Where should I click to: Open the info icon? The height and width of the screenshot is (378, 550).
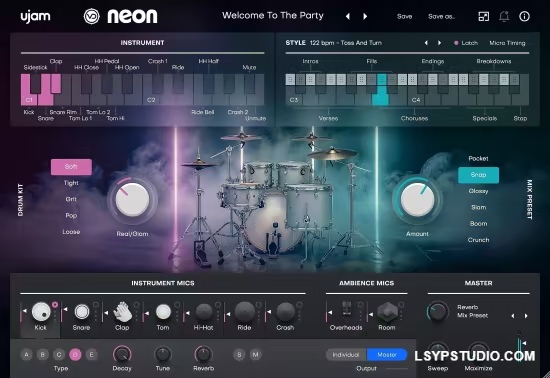click(x=524, y=16)
